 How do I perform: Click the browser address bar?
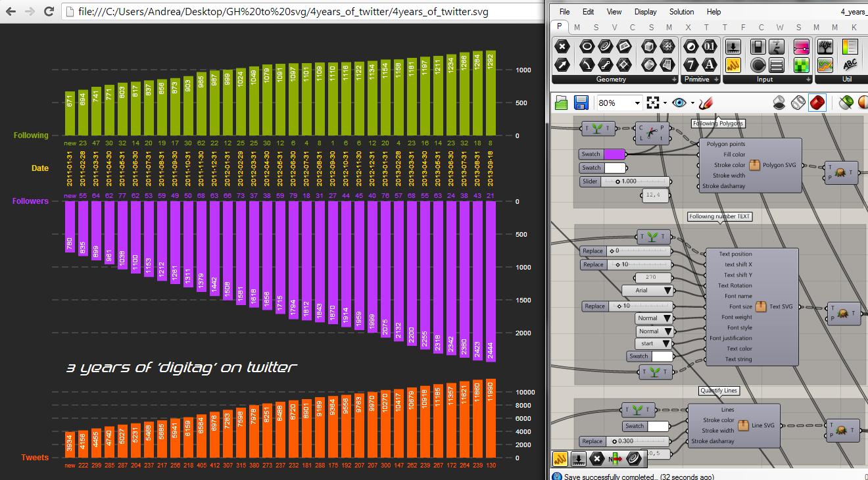(x=302, y=12)
